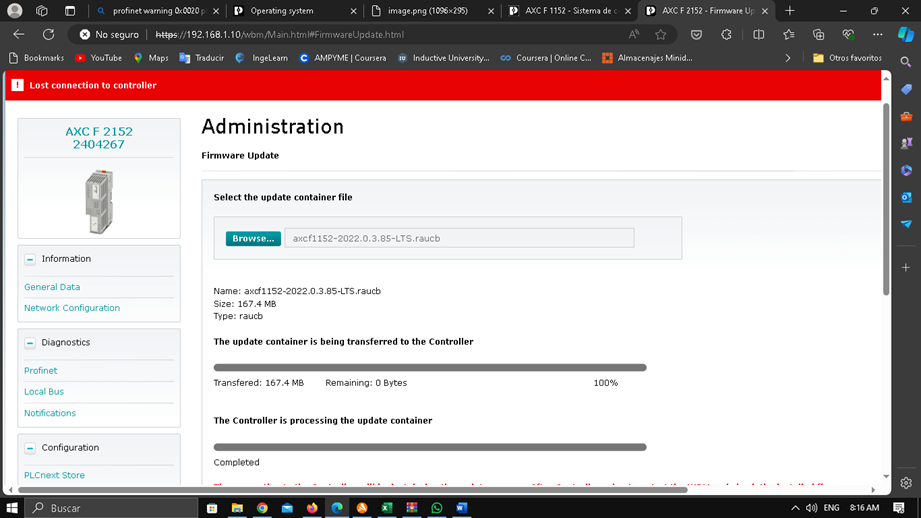
Task: Click the sidebar search icon
Action: [x=906, y=62]
